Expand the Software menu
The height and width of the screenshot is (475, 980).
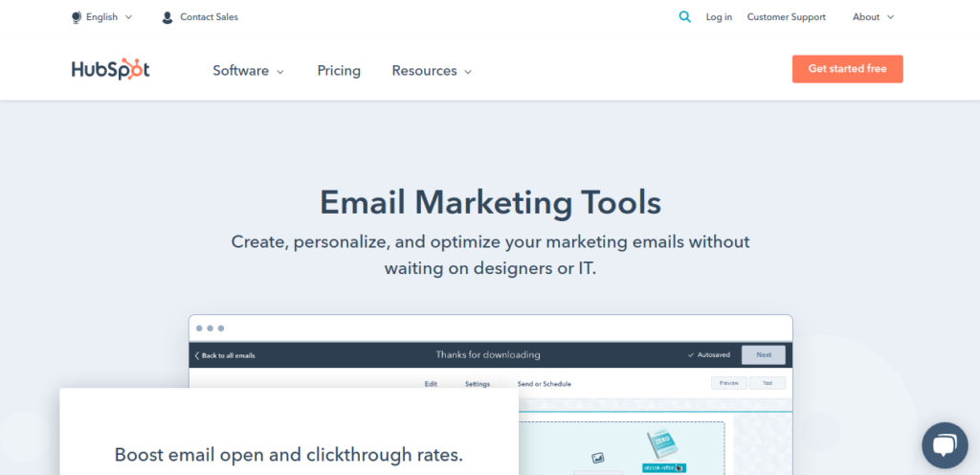pos(248,71)
